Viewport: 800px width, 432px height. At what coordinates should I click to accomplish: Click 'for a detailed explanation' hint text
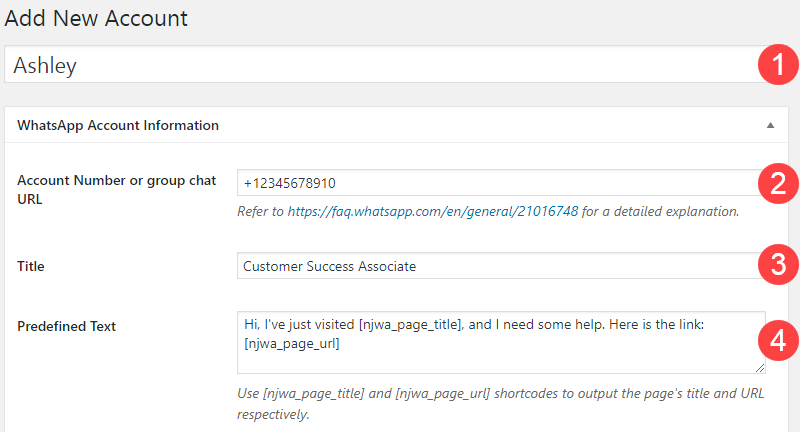coord(660,211)
